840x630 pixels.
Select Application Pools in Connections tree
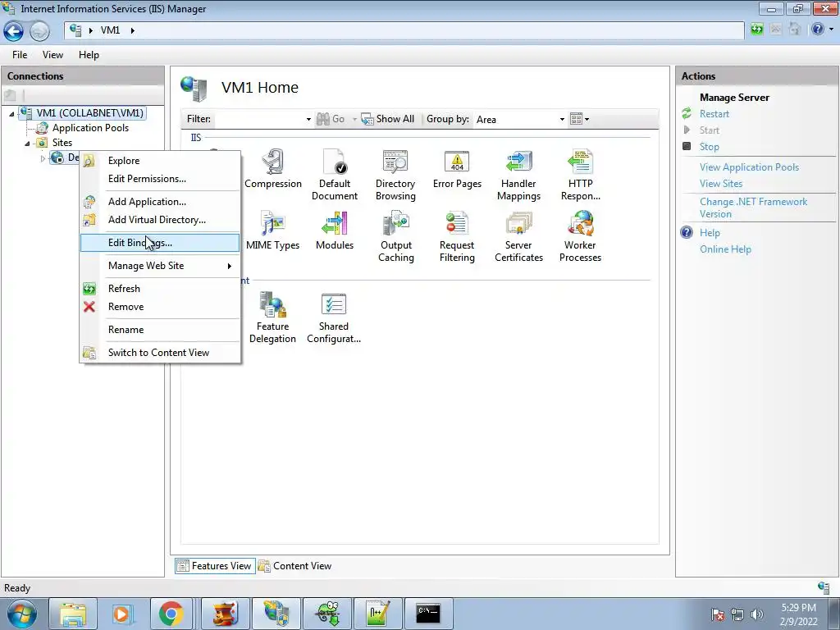coord(90,128)
